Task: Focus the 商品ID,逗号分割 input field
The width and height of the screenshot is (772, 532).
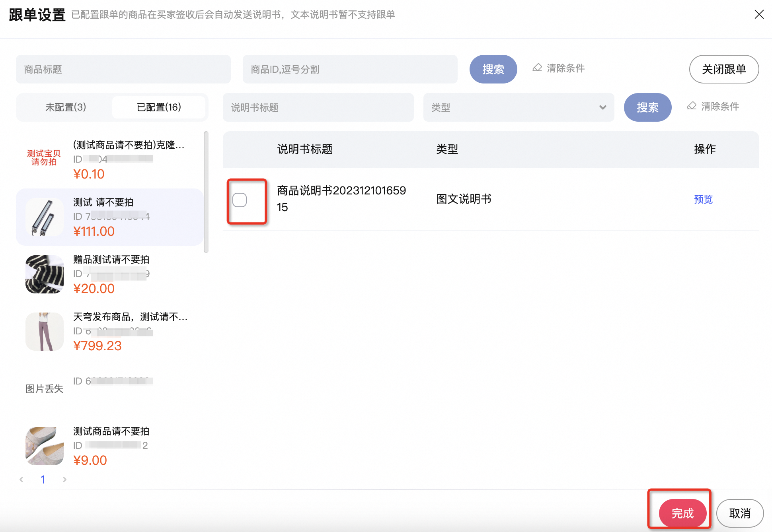Action: 350,69
